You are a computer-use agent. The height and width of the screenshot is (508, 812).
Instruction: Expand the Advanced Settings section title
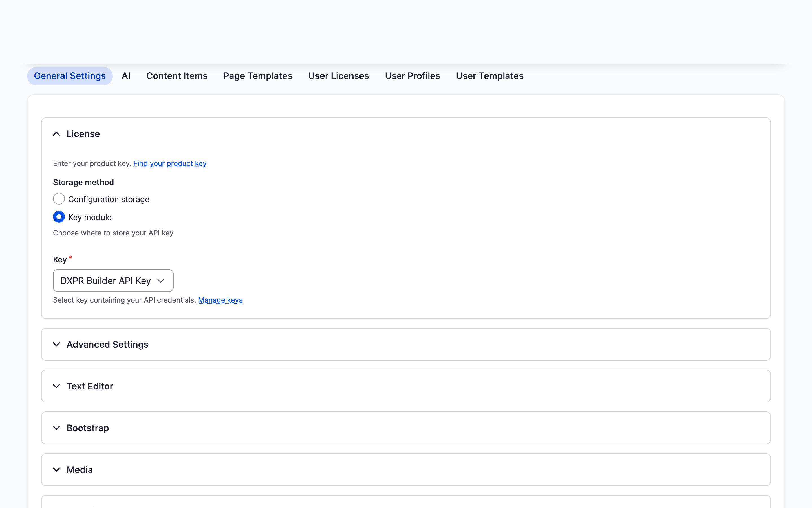[107, 344]
